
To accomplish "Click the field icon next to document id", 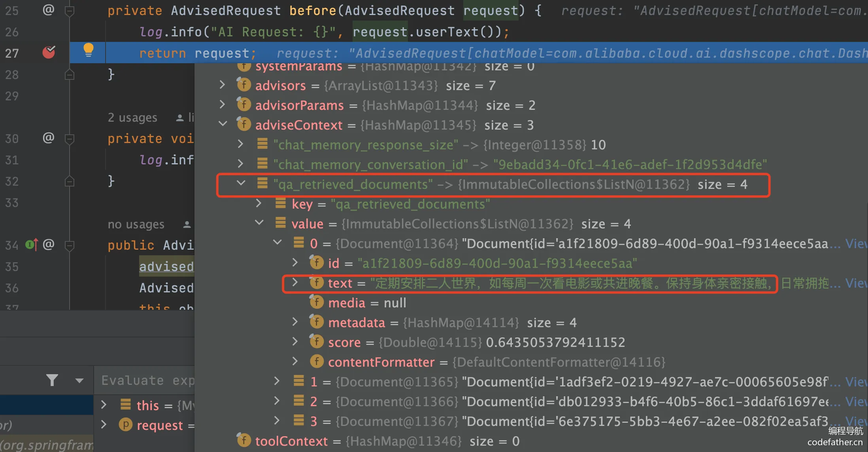I will click(x=317, y=262).
